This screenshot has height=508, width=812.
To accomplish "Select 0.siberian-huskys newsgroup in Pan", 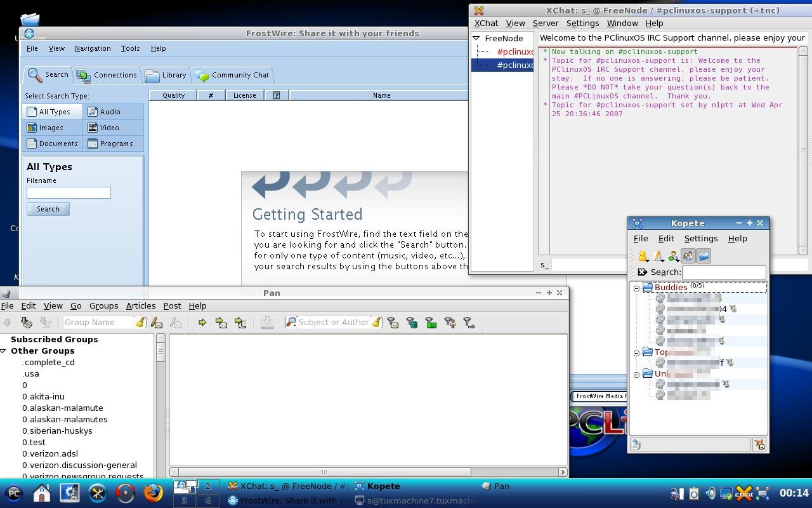I will [57, 431].
